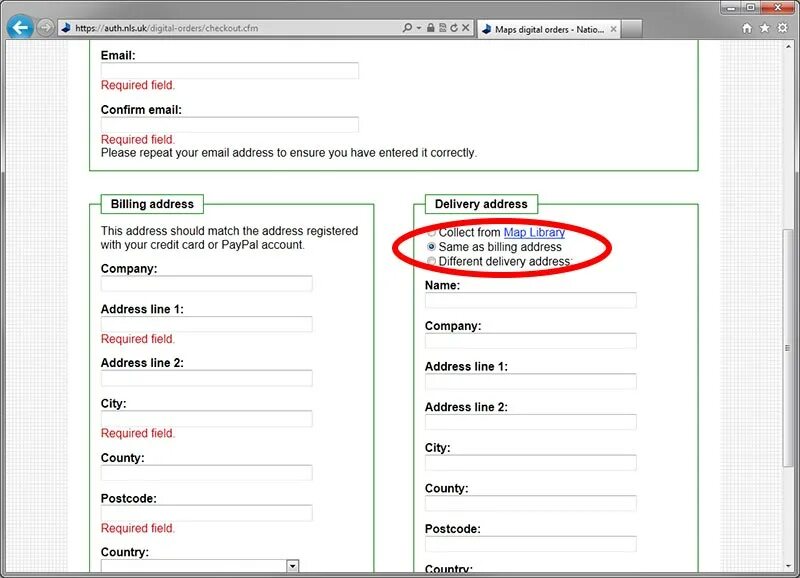
Task: Open Favorites via the star icon
Action: pyautogui.click(x=764, y=28)
